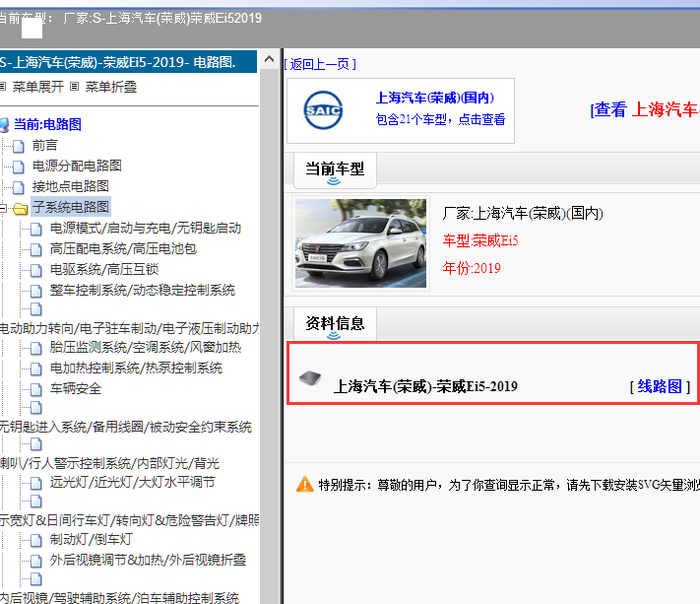Open the 前言 document entry
The width and height of the screenshot is (700, 604).
tap(44, 145)
